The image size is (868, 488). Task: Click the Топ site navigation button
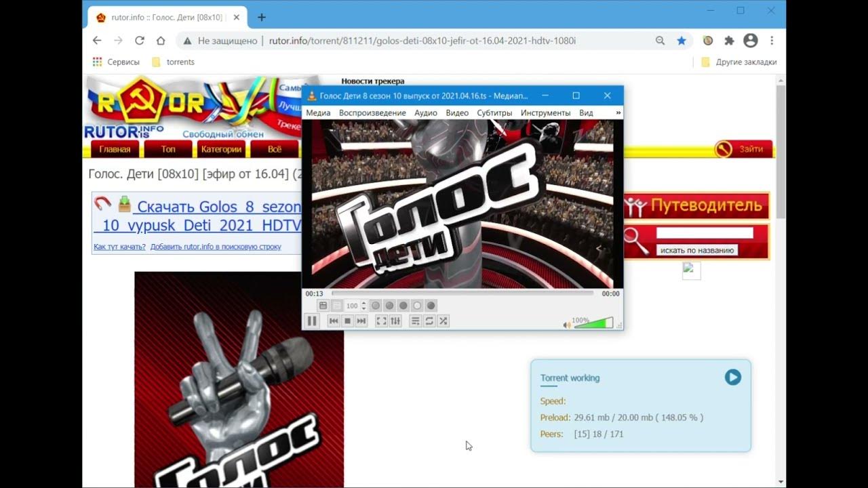point(168,149)
